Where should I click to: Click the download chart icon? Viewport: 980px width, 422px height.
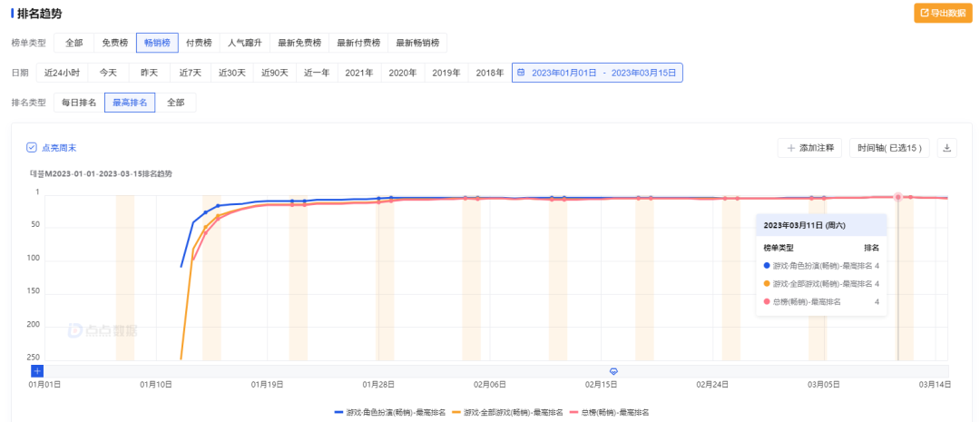(946, 148)
